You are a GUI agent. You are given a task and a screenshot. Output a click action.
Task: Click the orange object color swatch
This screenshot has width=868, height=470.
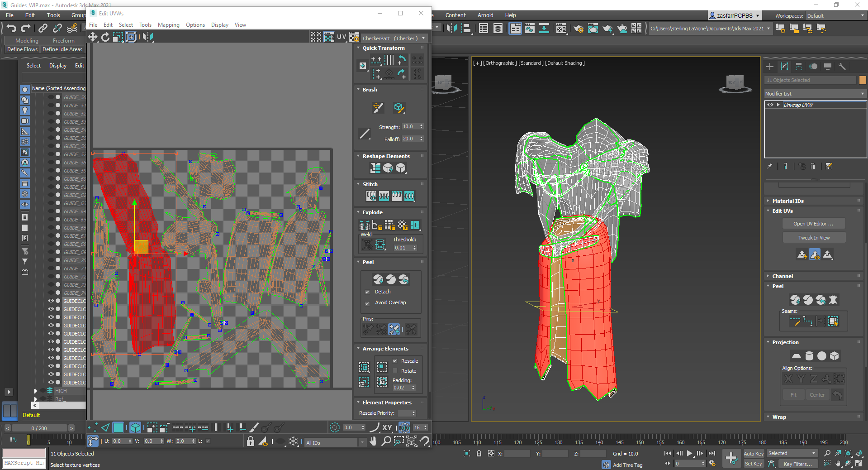(863, 80)
